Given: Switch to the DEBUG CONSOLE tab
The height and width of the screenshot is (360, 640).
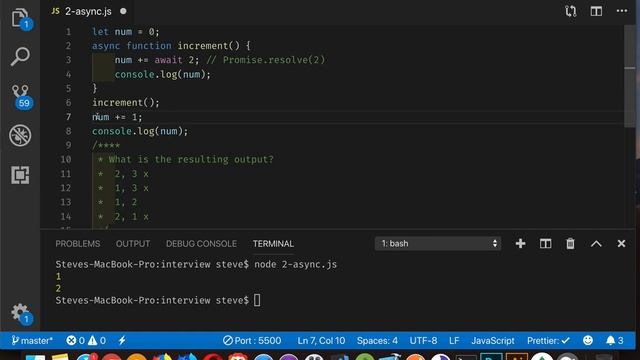Looking at the screenshot, I should click(x=201, y=244).
